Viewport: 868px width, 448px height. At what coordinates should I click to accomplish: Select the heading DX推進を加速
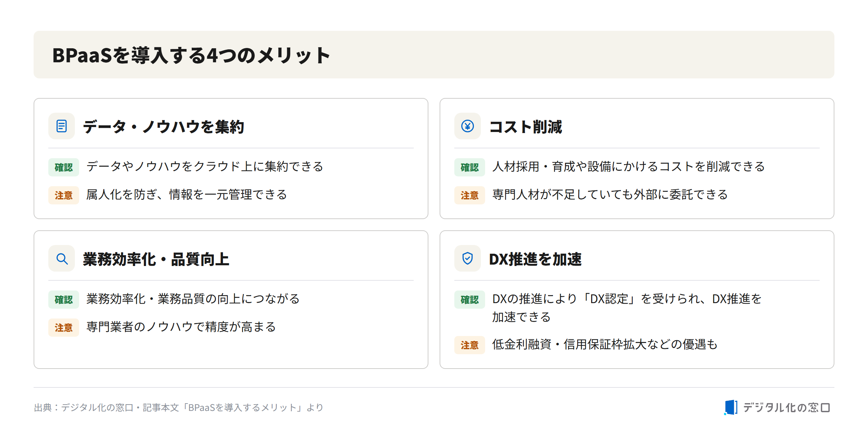tap(535, 259)
